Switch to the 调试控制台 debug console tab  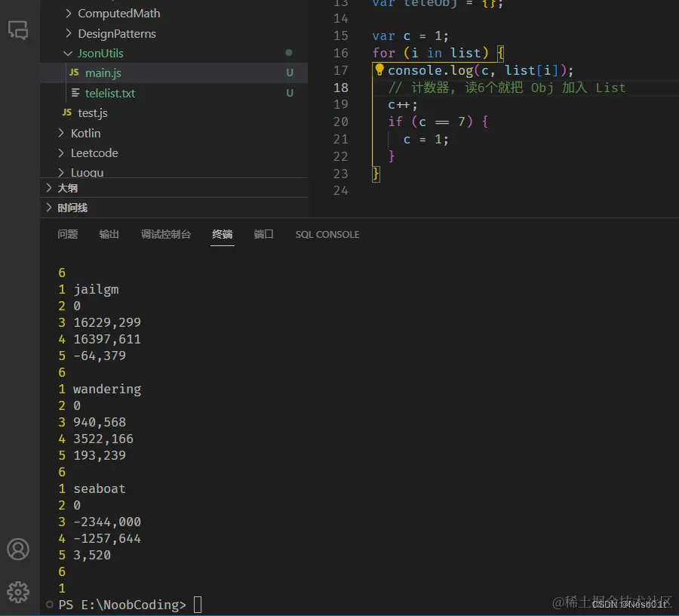pyautogui.click(x=166, y=234)
